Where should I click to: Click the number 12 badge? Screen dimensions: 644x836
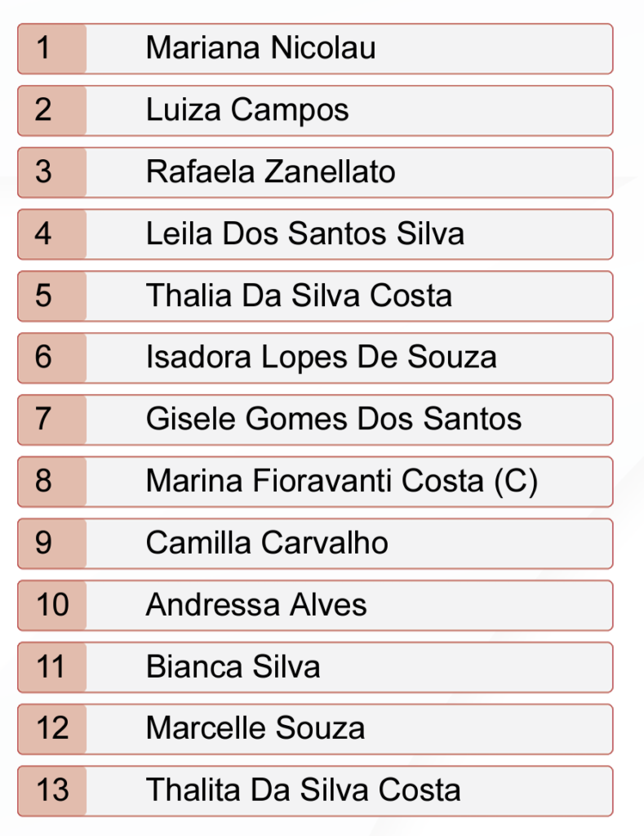(x=52, y=728)
